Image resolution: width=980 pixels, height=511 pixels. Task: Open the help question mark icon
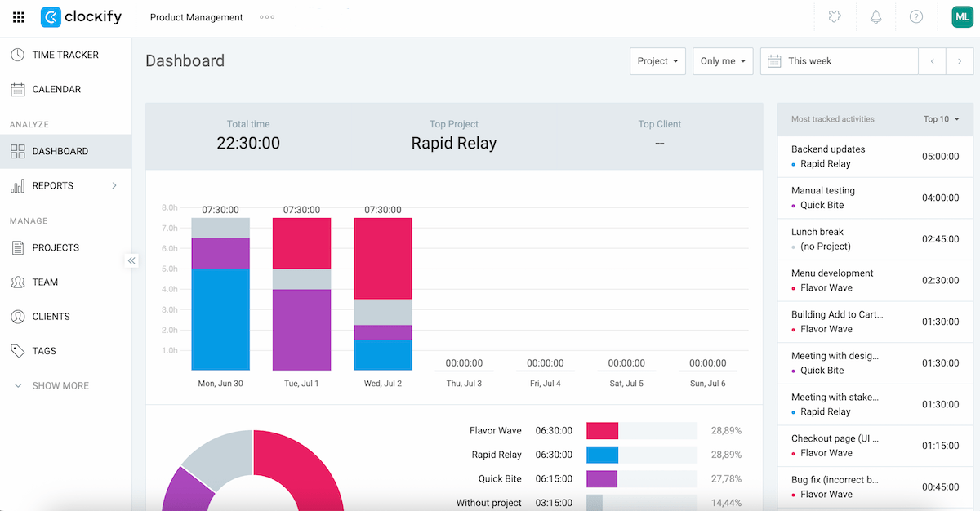point(916,17)
